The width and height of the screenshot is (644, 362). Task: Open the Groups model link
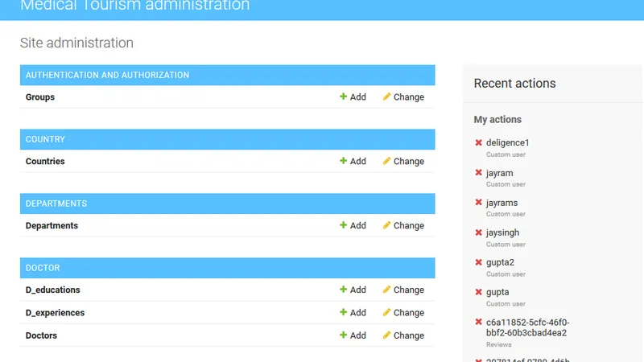[x=39, y=97]
